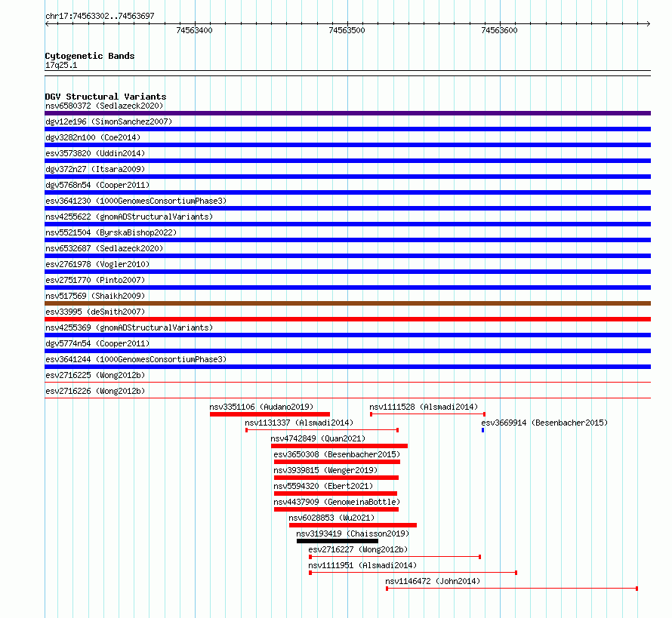Click thin red line under esv2716225
This screenshot has width=672, height=618.
pyautogui.click(x=347, y=382)
